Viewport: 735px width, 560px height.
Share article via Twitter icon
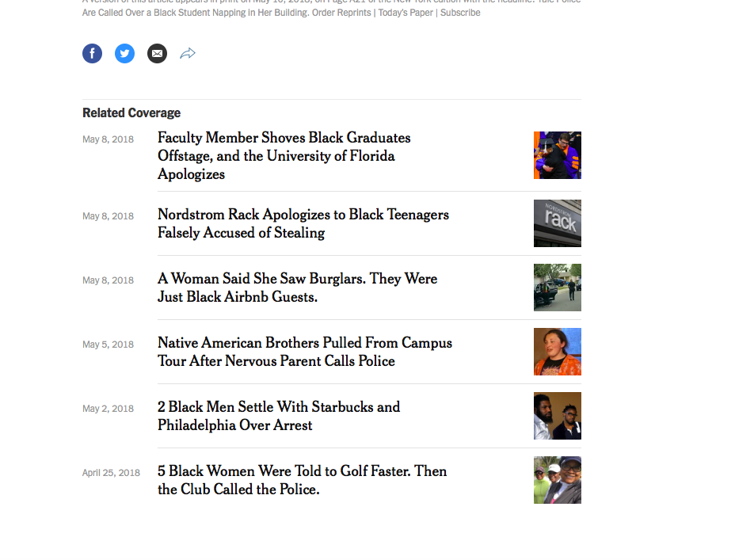[x=124, y=53]
